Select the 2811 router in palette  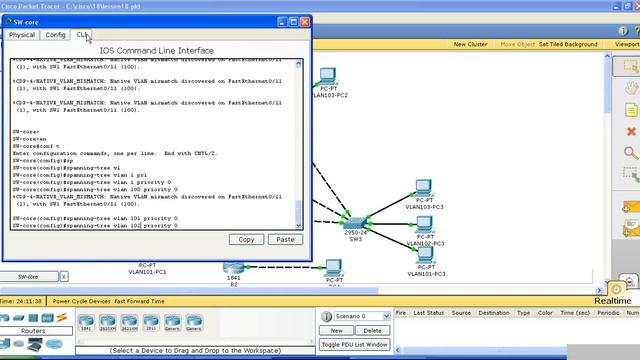point(151,322)
